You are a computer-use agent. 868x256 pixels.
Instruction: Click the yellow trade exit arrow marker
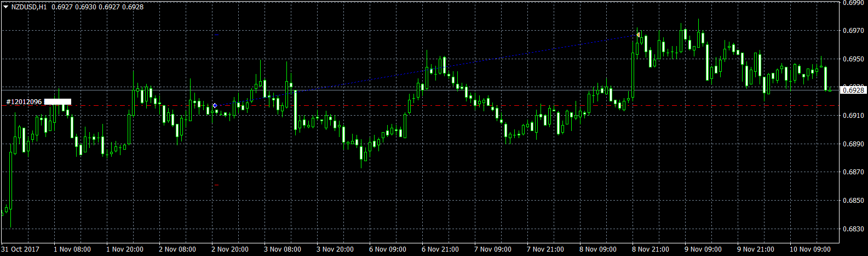pos(638,35)
